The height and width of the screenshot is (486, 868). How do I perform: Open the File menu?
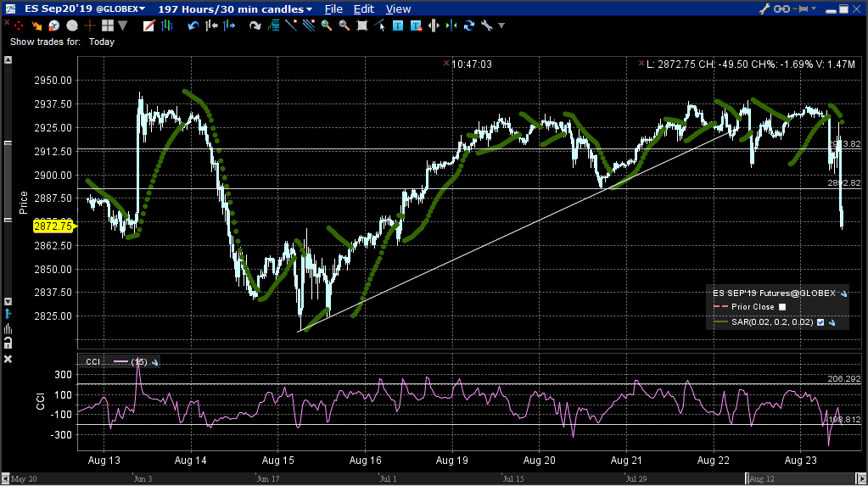pos(333,8)
